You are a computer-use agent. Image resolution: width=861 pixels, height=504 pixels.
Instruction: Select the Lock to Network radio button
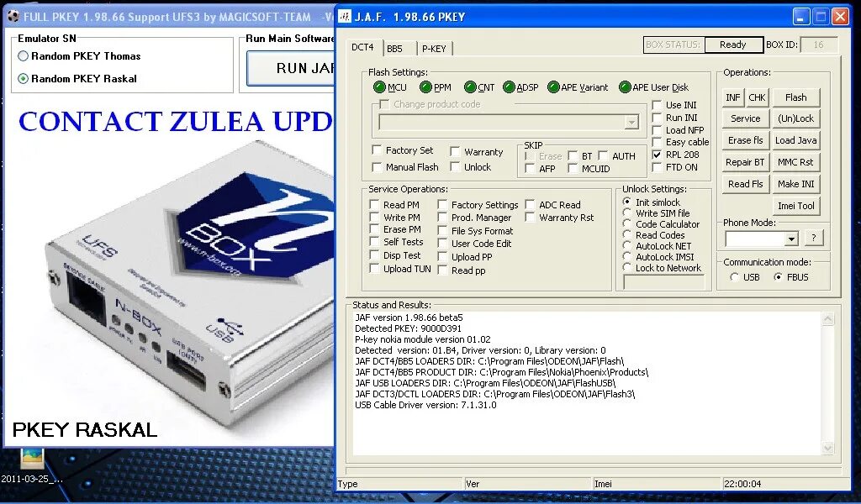(x=626, y=267)
